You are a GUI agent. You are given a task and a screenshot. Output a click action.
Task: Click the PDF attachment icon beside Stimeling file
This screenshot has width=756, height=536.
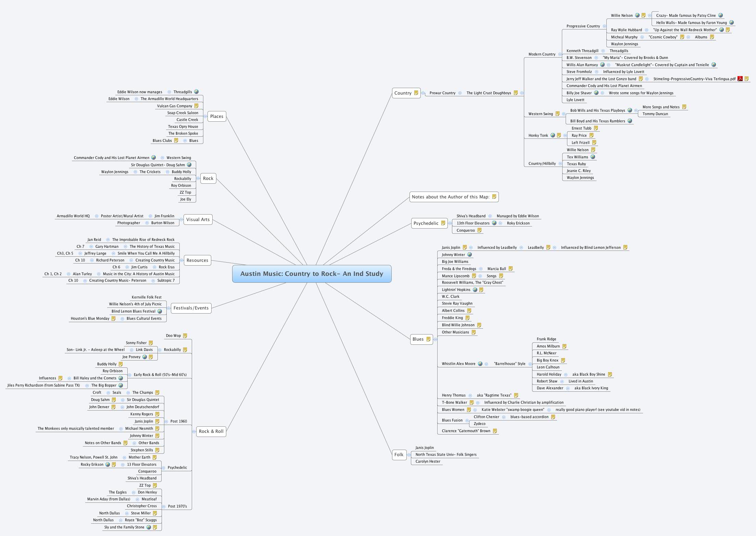pyautogui.click(x=740, y=79)
